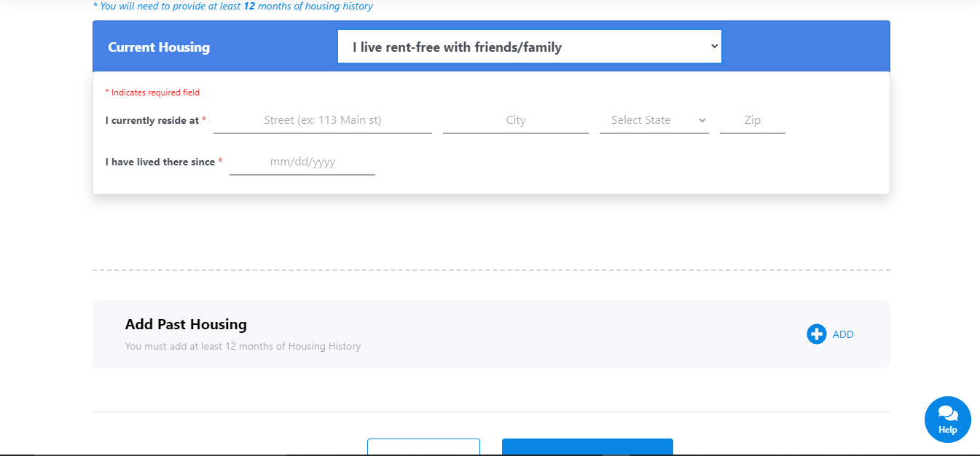Activate the mm/dd/yyyy date field

pyautogui.click(x=302, y=162)
